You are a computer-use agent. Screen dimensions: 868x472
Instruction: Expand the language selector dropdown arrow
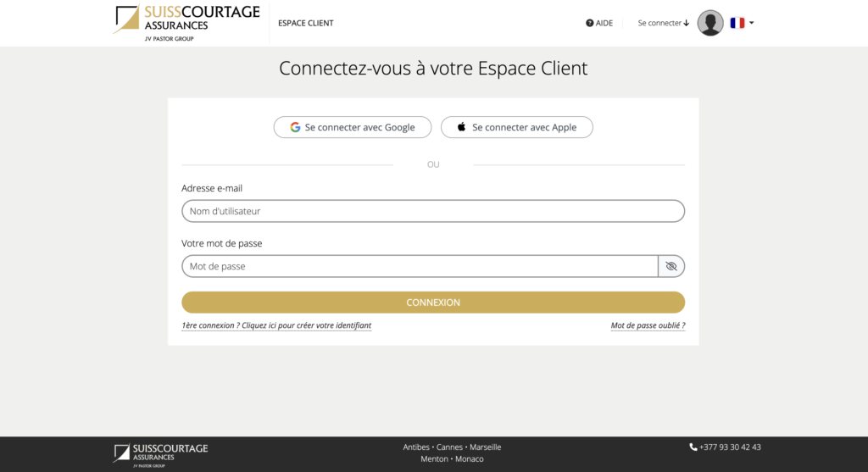pyautogui.click(x=752, y=24)
